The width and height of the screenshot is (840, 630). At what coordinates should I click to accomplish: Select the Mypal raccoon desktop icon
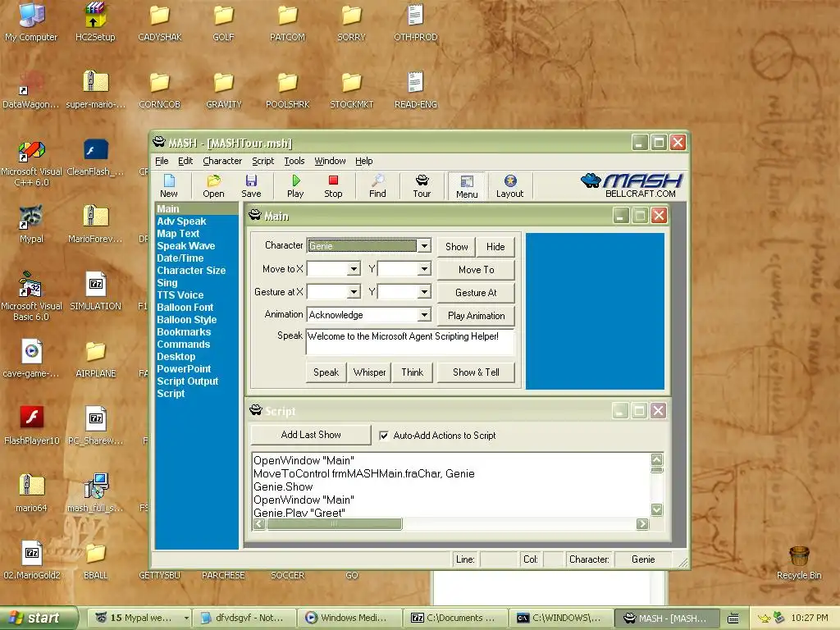point(31,224)
